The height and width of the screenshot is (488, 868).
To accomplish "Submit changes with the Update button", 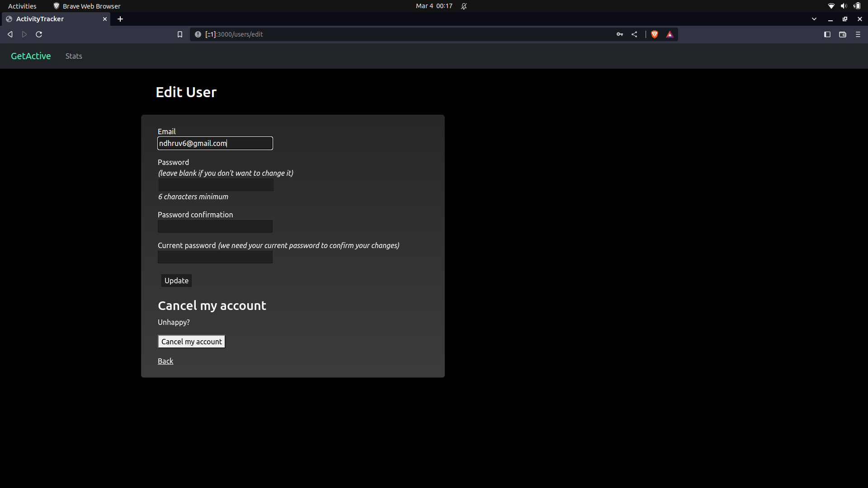I will pos(176,280).
